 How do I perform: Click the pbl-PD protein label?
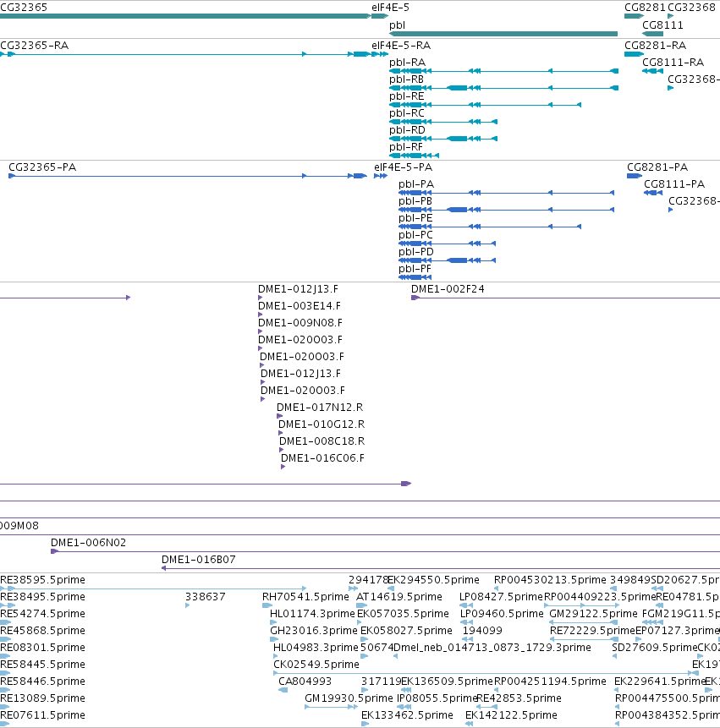[x=415, y=252]
